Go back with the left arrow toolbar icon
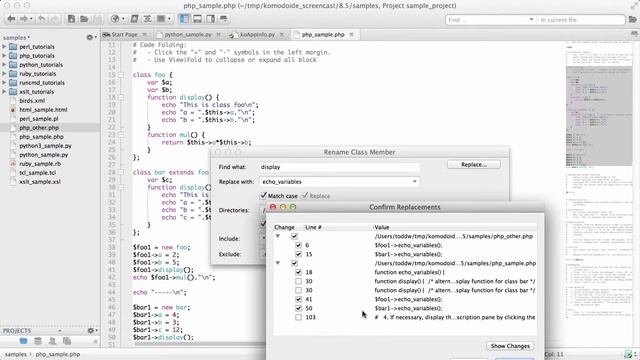 (11, 19)
